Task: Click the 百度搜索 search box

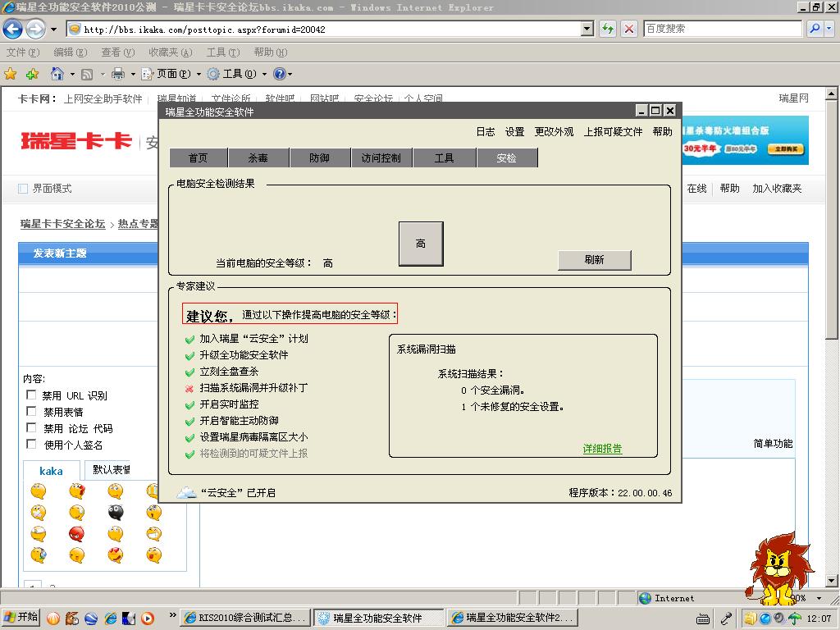Action: click(x=723, y=29)
